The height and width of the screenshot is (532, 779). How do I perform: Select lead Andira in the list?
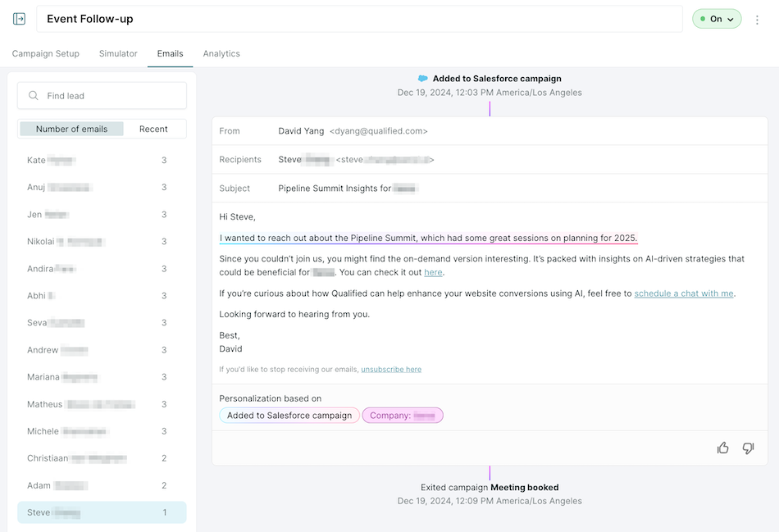(102, 269)
